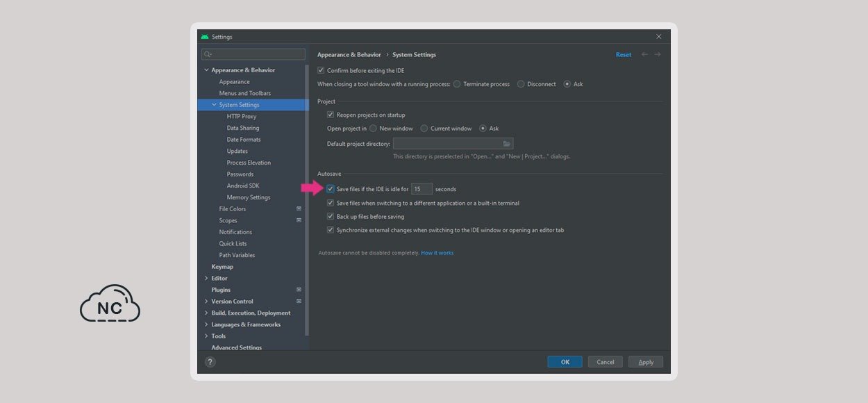Open the Keymap settings page
Viewport: 868px width, 403px height.
(222, 267)
